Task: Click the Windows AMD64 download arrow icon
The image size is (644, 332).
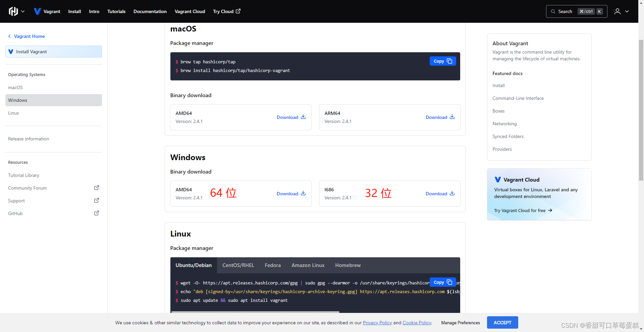Action: pyautogui.click(x=303, y=193)
